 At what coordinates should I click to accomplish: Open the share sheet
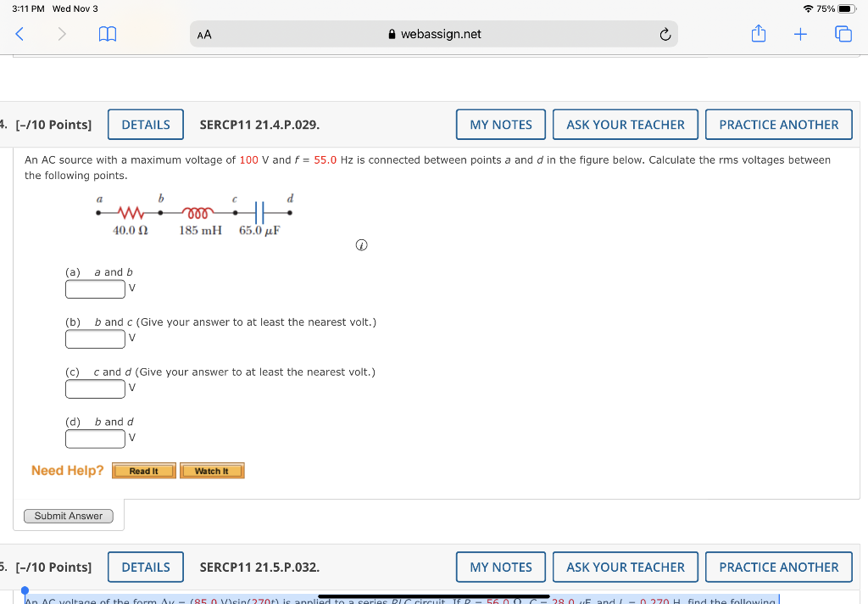pos(758,34)
